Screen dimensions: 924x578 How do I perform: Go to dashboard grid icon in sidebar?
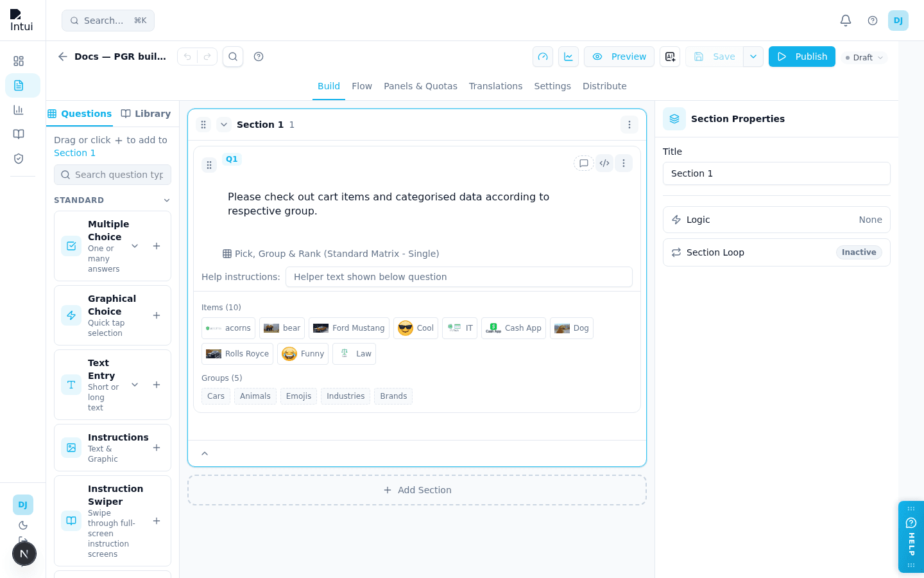(19, 61)
